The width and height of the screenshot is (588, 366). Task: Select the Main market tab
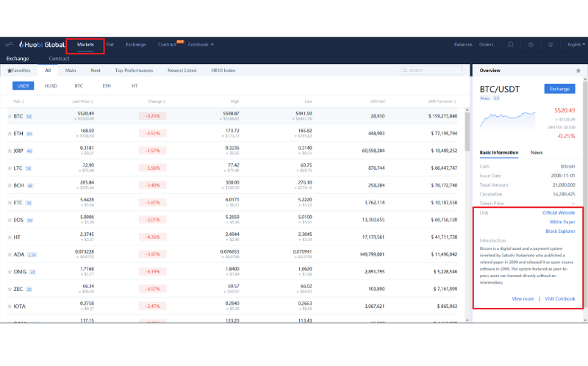pos(71,71)
